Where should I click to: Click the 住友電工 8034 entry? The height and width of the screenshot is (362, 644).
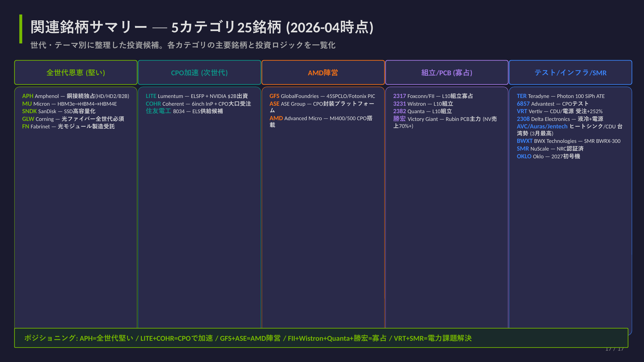tap(184, 111)
